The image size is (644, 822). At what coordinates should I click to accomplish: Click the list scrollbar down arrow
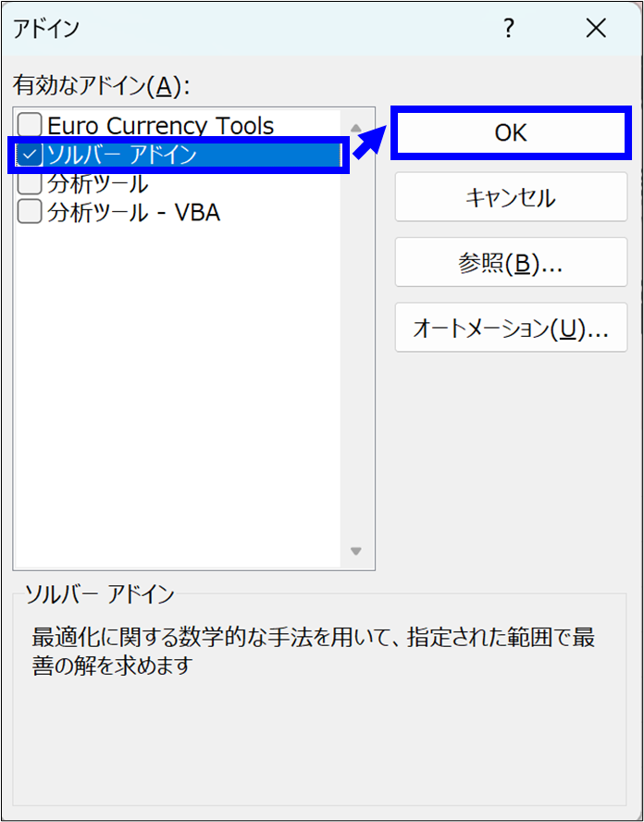356,552
